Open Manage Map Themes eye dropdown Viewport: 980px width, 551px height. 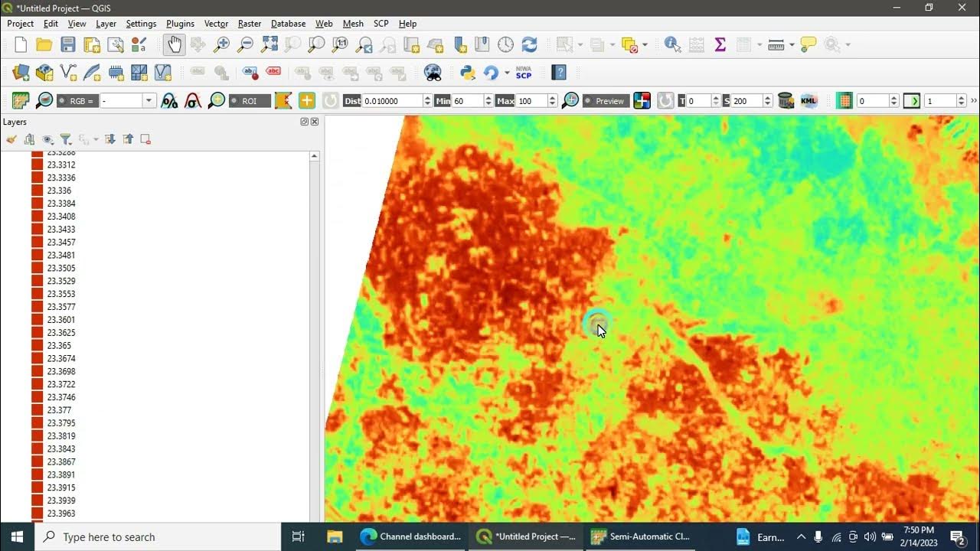pos(50,139)
